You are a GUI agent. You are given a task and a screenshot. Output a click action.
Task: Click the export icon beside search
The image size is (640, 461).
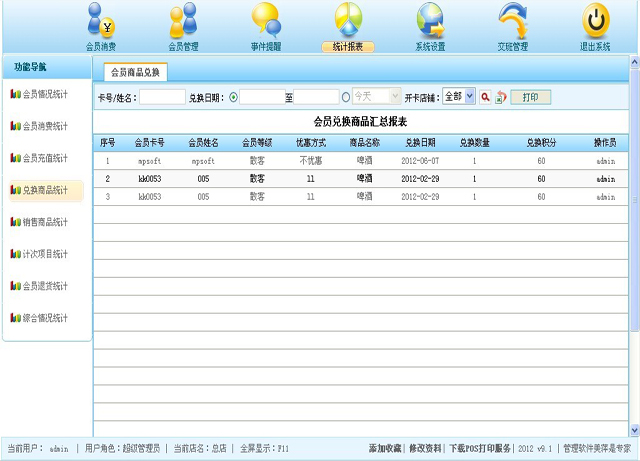(x=500, y=97)
